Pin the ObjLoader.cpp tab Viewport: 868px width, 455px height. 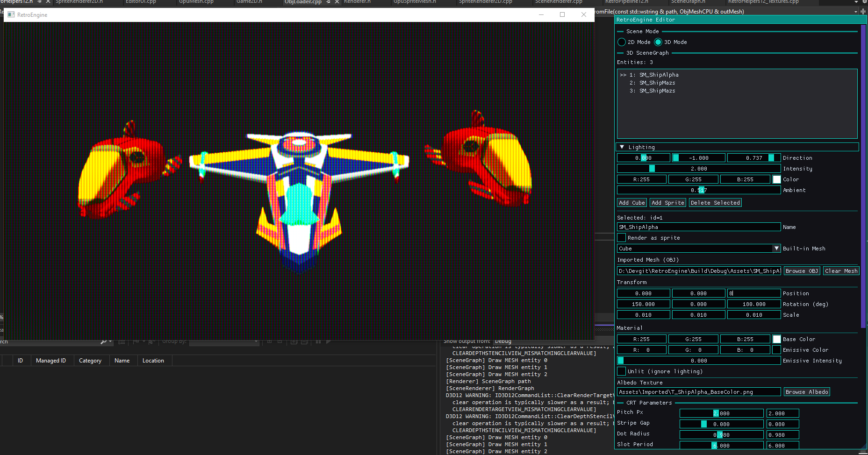coord(328,2)
